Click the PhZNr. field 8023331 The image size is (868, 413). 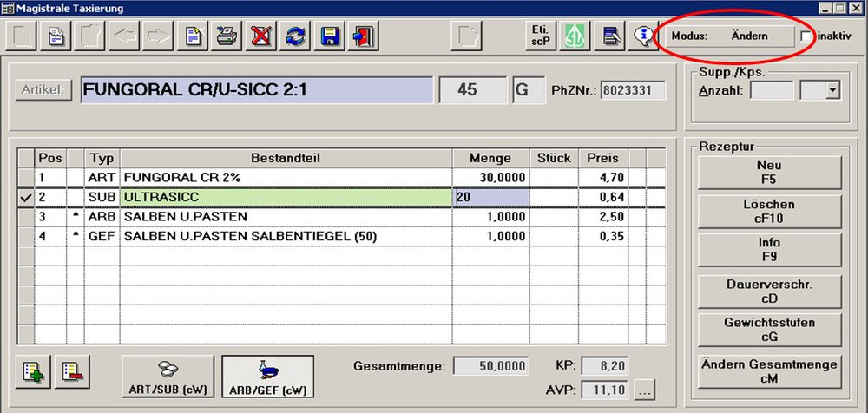[634, 90]
